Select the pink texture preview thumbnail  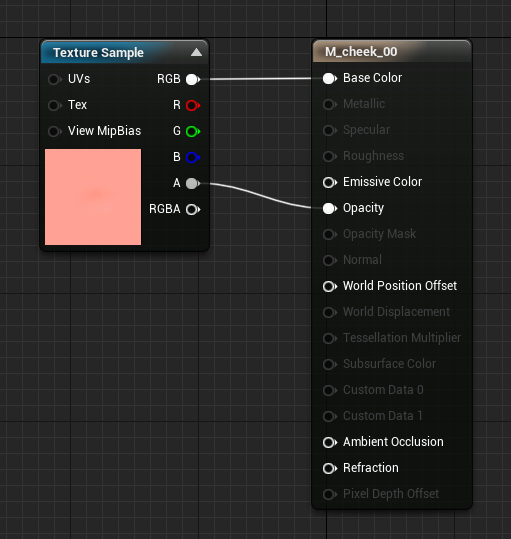[93, 197]
